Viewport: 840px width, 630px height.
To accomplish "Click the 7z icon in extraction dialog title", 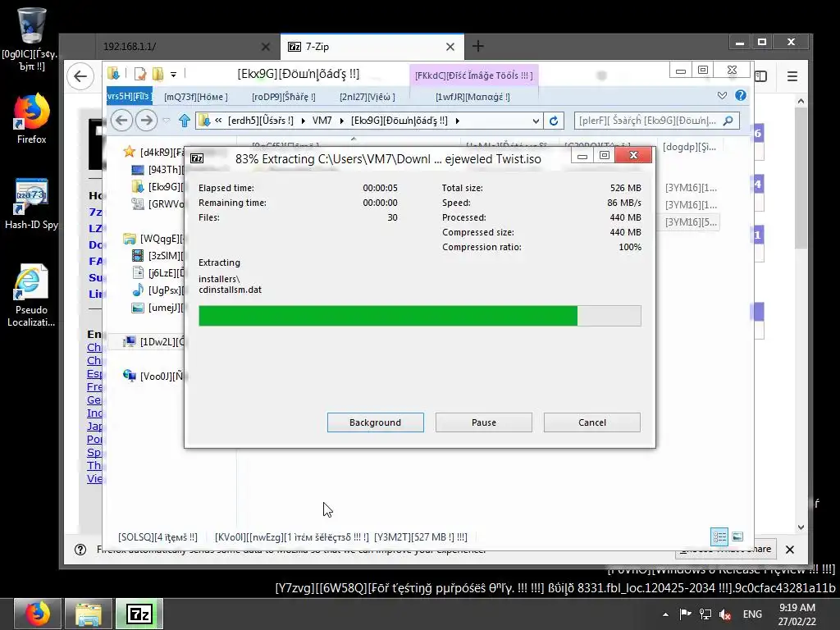I will pyautogui.click(x=197, y=158).
